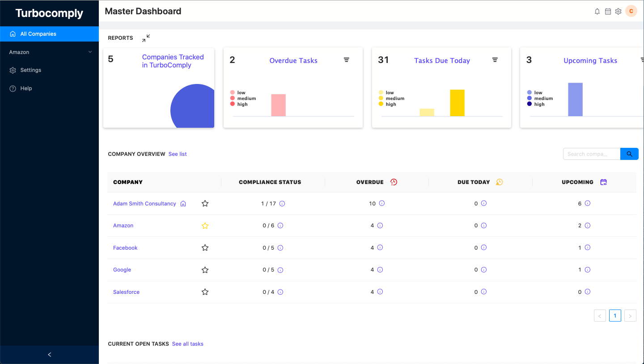This screenshot has height=364, width=644.
Task: Click the medium legend entry in Upcoming Tasks
Action: coord(540,98)
